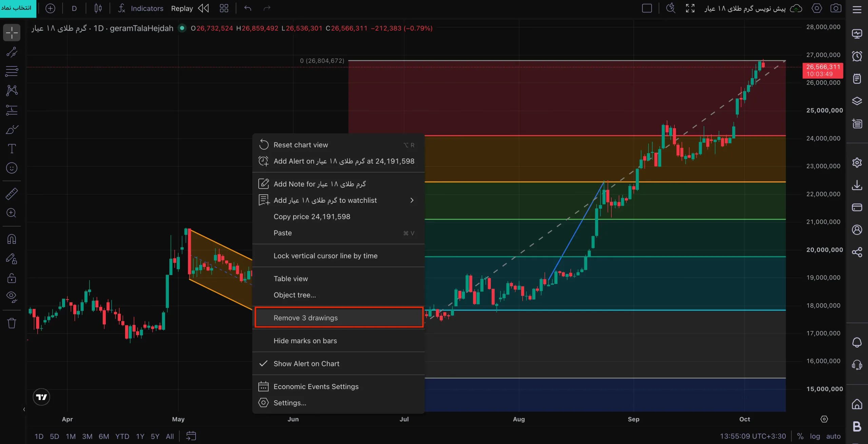Toggle log scale
868x444 pixels.
815,436
